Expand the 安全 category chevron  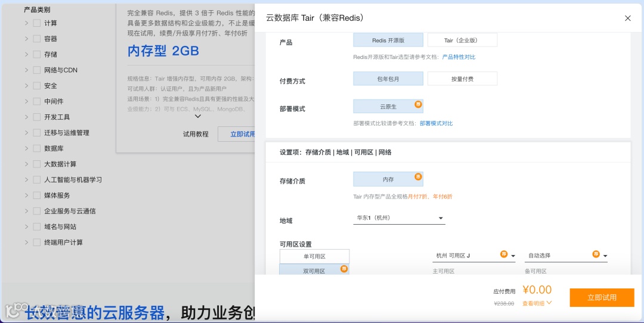pos(26,85)
